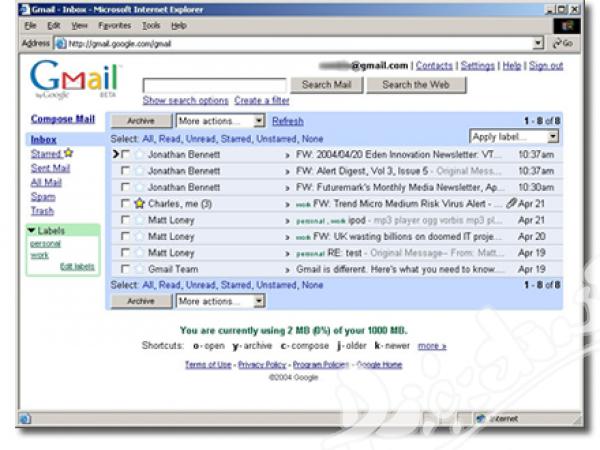Click the Windows flag throbber icon

567,26
